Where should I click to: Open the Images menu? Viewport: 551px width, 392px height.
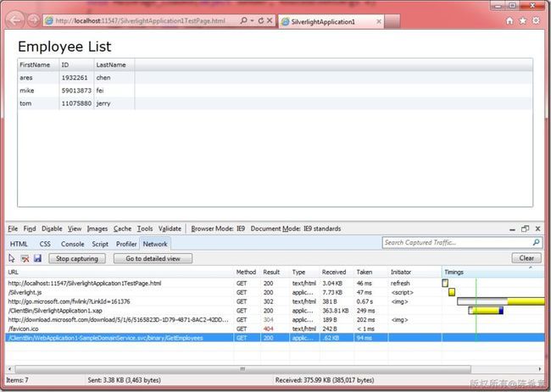tap(97, 229)
